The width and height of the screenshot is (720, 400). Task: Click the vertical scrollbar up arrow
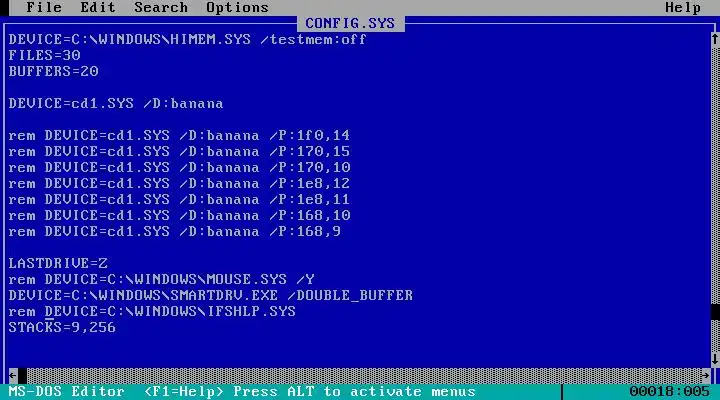click(x=715, y=39)
